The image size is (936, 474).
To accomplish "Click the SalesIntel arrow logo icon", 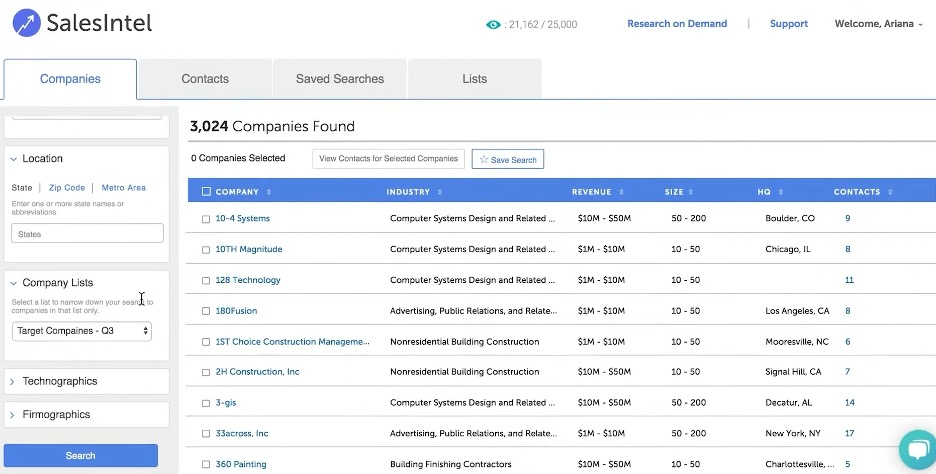I will tap(26, 23).
